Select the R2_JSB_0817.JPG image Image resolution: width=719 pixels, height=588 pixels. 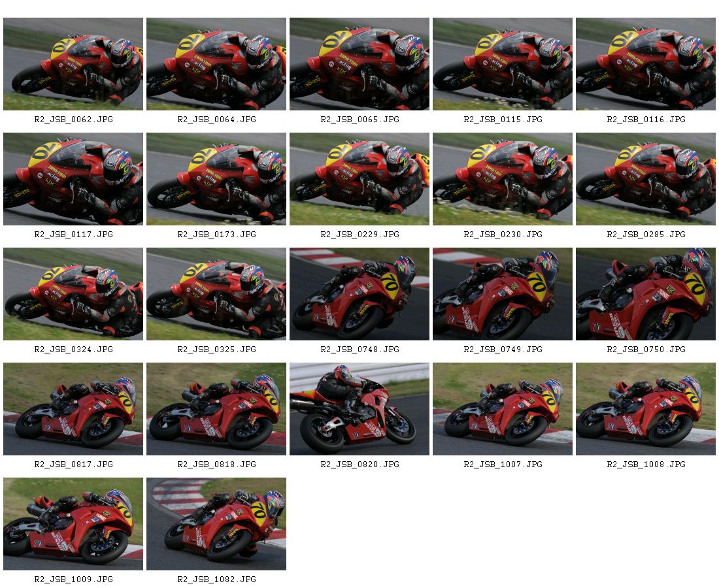tap(73, 409)
